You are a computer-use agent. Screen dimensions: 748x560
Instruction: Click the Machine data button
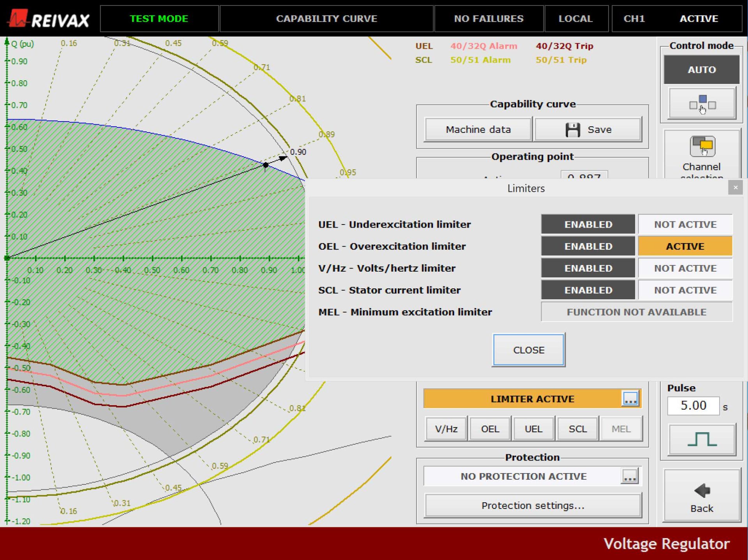pos(478,129)
